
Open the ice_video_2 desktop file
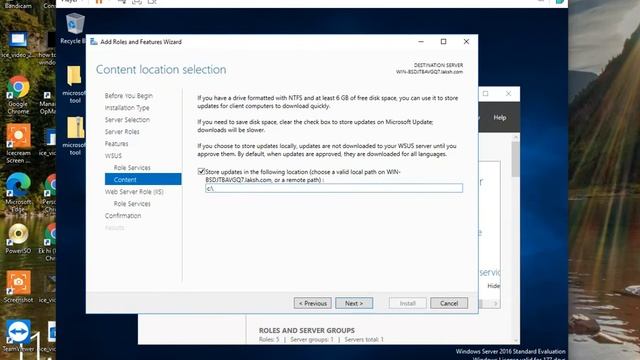(18, 45)
